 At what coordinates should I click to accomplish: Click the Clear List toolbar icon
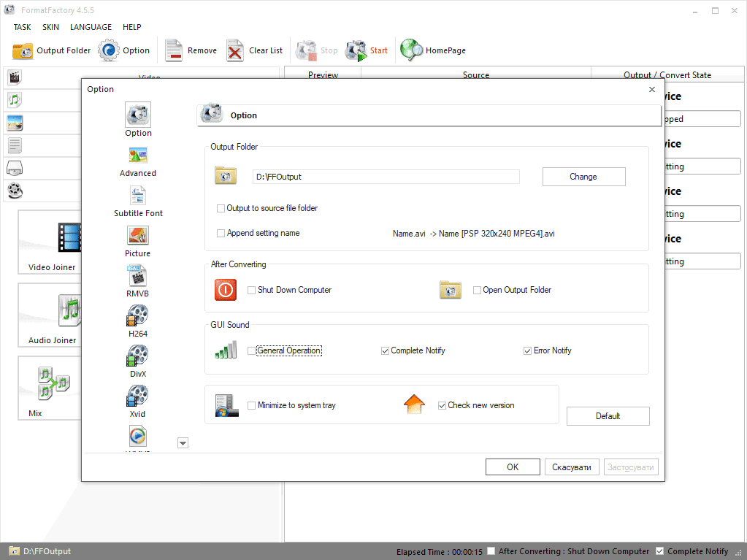click(x=235, y=50)
